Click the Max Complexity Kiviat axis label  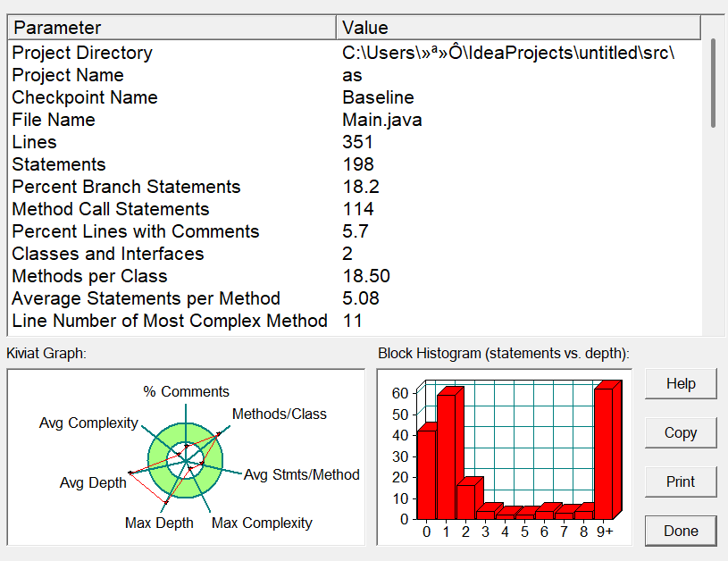click(262, 523)
